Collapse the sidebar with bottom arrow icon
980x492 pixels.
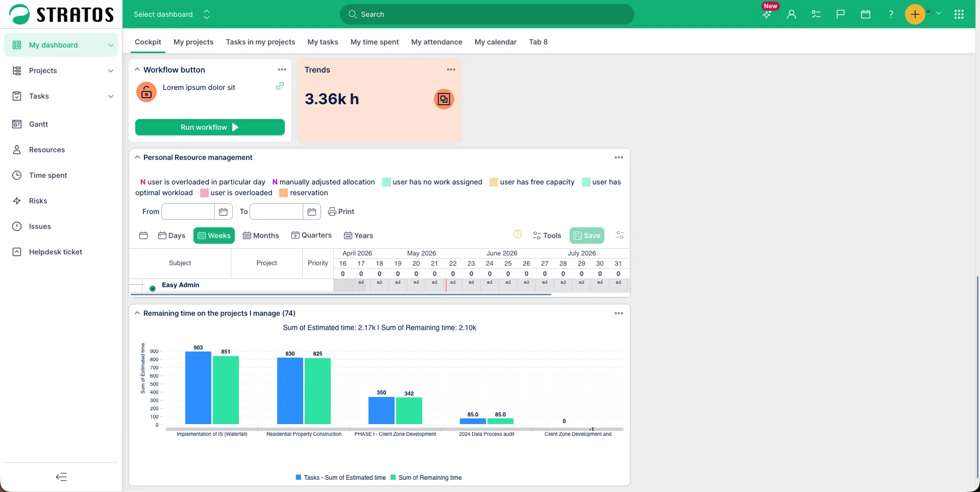coord(61,477)
